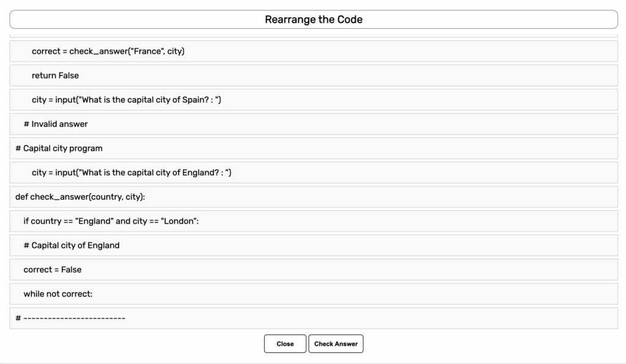626x364 pixels.
Task: Click the Check Answer button
Action: [336, 344]
